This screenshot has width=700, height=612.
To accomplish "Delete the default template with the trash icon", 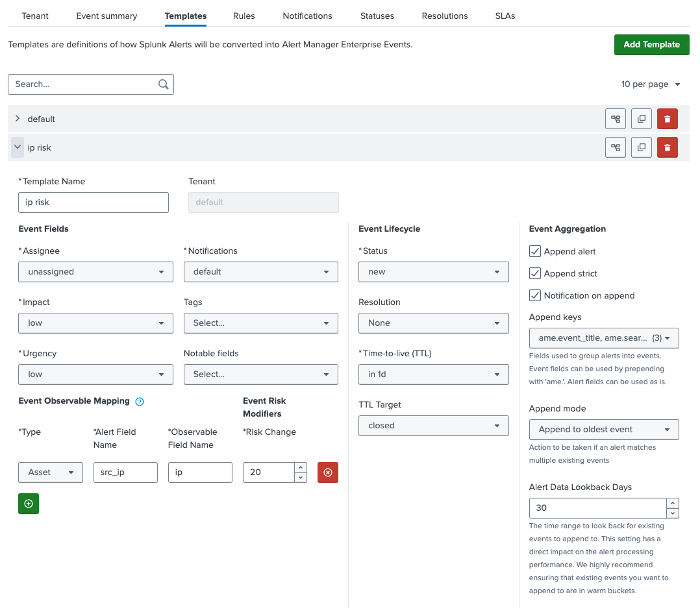I will point(667,119).
